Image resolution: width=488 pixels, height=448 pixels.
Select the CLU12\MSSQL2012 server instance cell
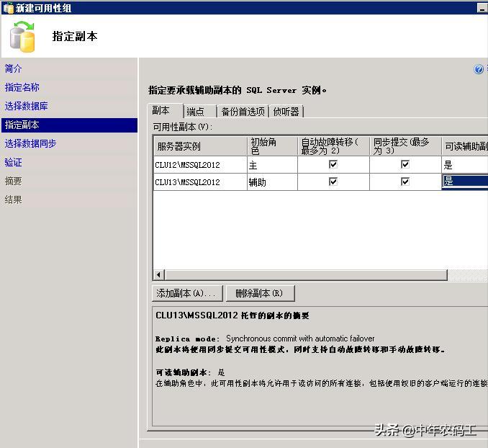tap(200, 165)
